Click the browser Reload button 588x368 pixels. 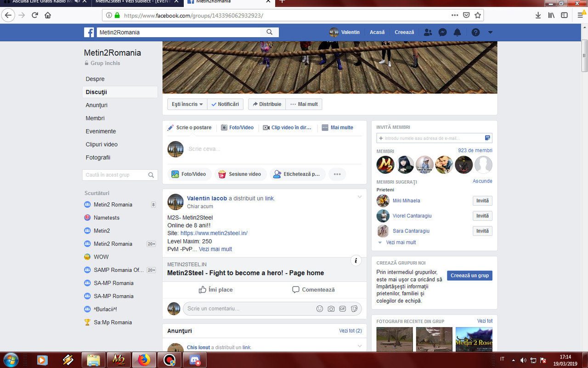tap(35, 15)
